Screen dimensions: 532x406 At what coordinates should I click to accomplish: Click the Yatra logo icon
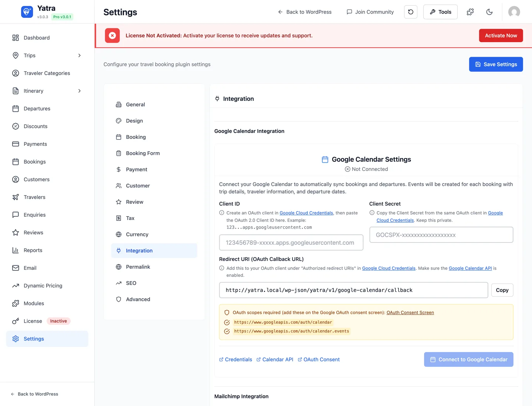coord(27,12)
